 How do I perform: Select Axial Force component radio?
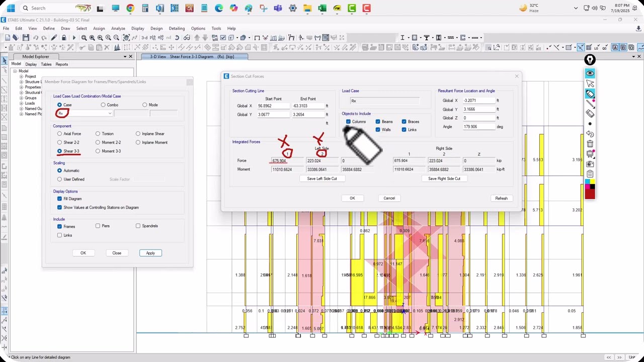[x=59, y=134]
